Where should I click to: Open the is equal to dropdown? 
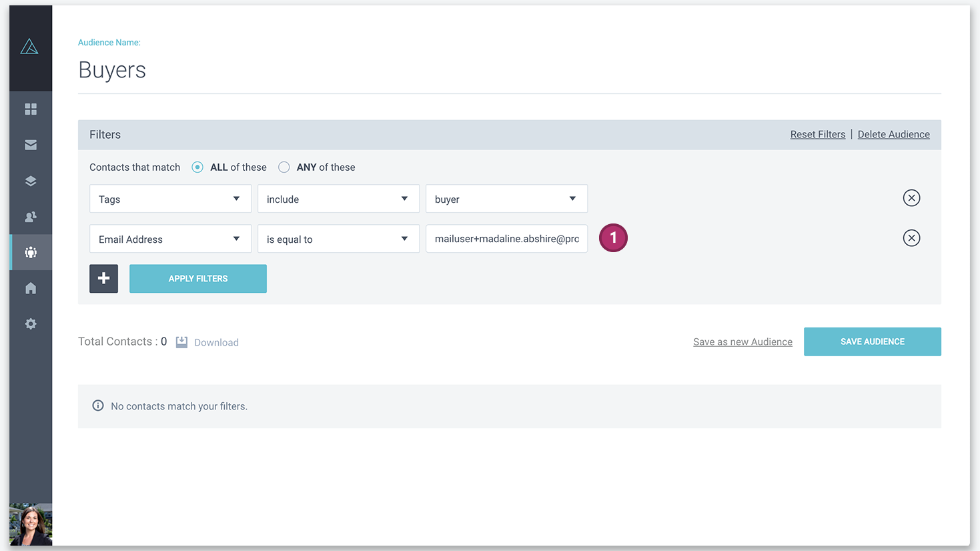pyautogui.click(x=338, y=239)
